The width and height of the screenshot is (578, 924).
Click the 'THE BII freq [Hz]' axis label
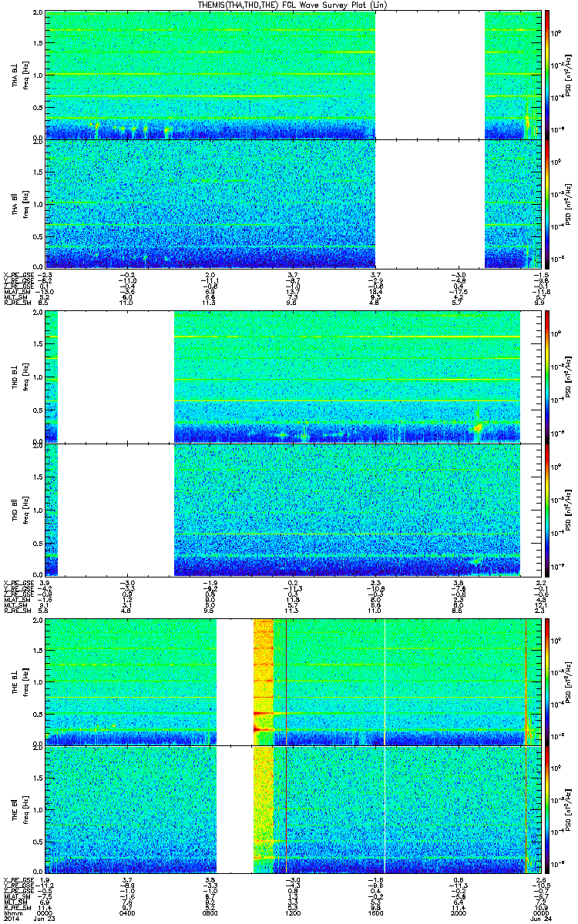click(x=19, y=810)
